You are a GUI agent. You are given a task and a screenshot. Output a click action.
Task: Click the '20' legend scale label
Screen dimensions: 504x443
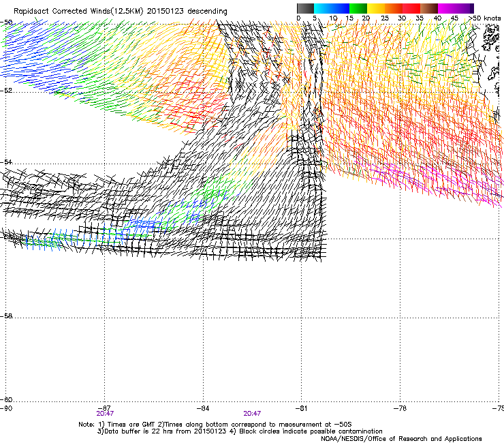366,18
